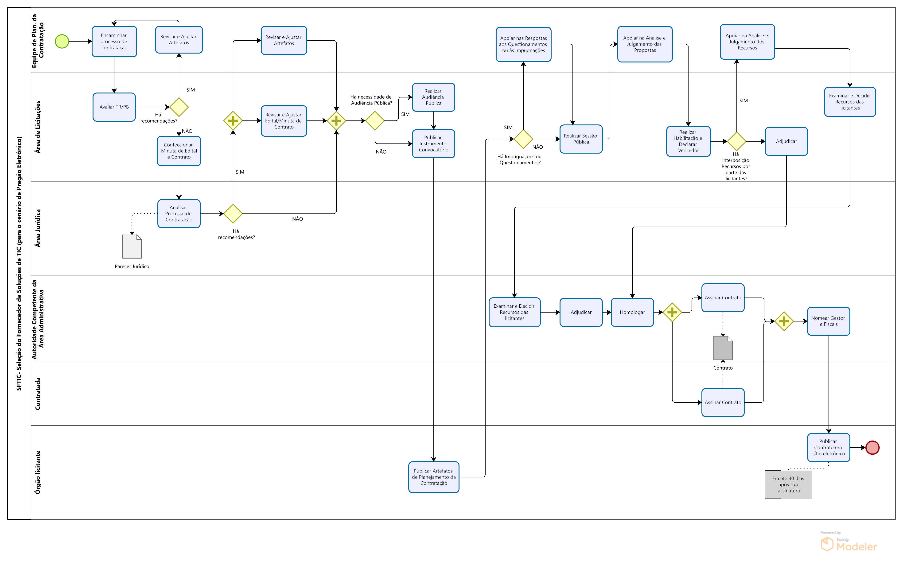Screen dimensions: 903x588
Task: Select the 'Encaminhar processo de contratação' task
Action: [114, 41]
